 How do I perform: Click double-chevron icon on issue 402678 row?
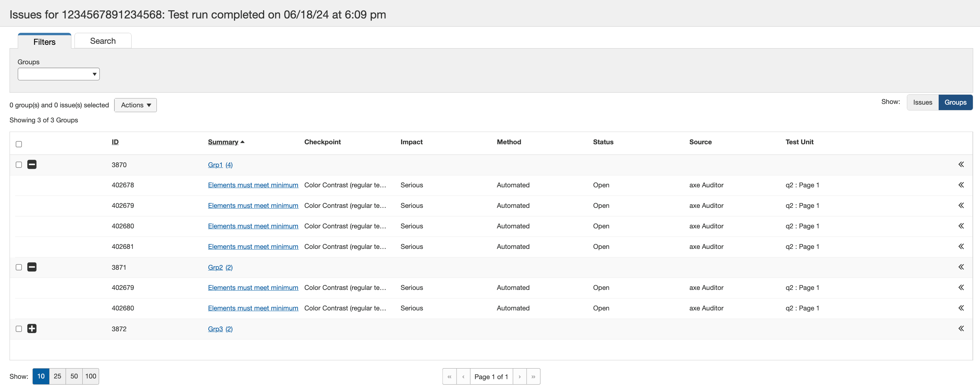961,185
